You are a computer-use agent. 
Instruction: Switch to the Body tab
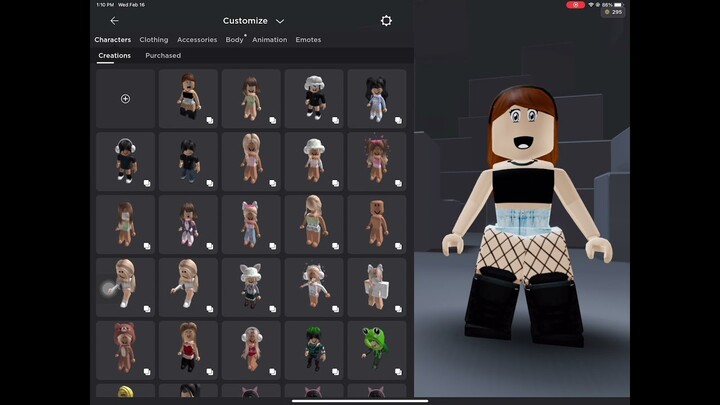point(234,39)
